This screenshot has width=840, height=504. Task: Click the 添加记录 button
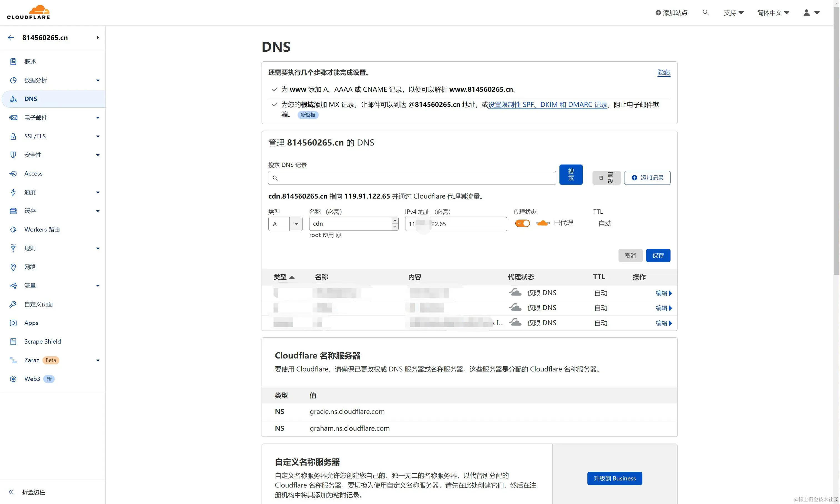coord(647,178)
